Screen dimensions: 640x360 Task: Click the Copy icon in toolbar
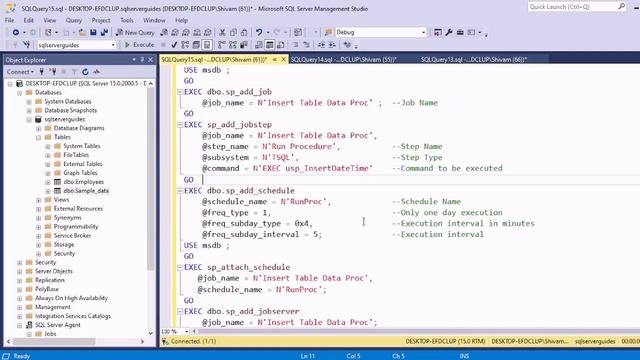pyautogui.click(x=233, y=32)
